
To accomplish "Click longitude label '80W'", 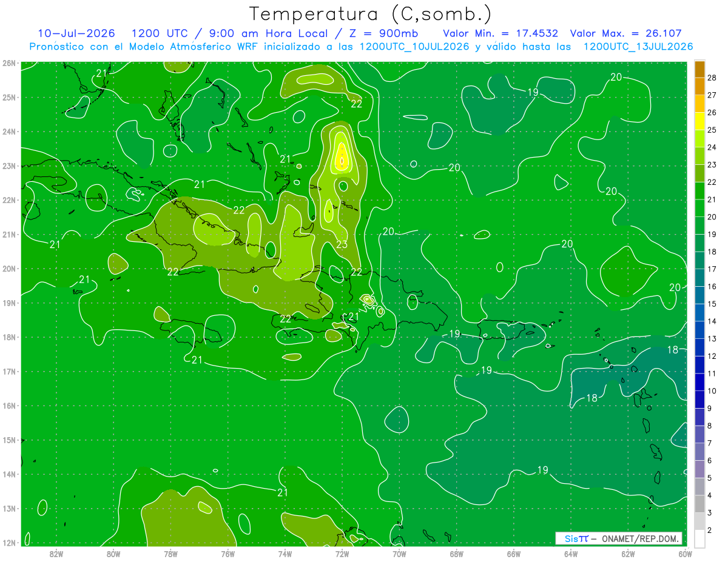I will coord(113,554).
